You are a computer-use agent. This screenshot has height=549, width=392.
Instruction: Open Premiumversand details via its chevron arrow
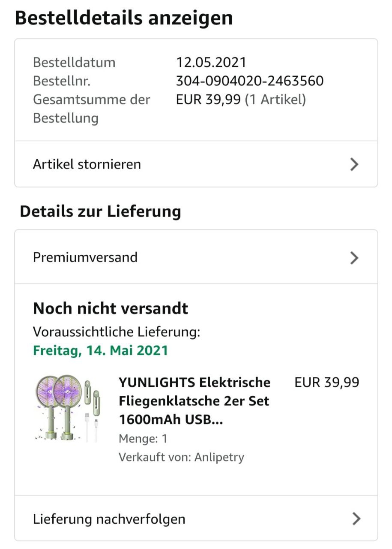coord(354,258)
